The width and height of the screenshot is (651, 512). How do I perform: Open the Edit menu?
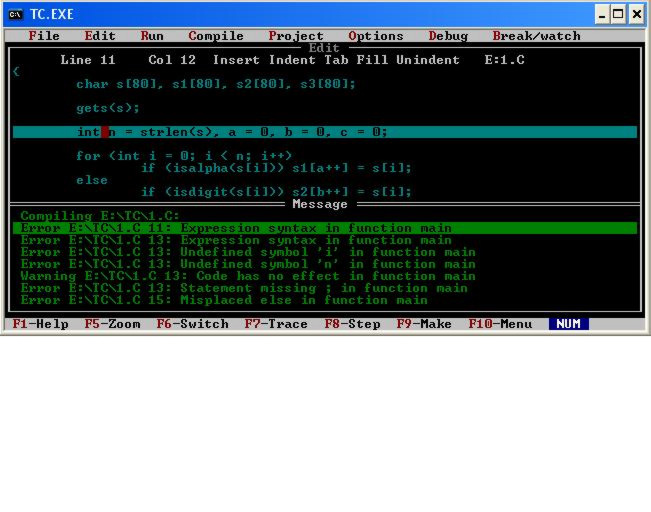[100, 36]
